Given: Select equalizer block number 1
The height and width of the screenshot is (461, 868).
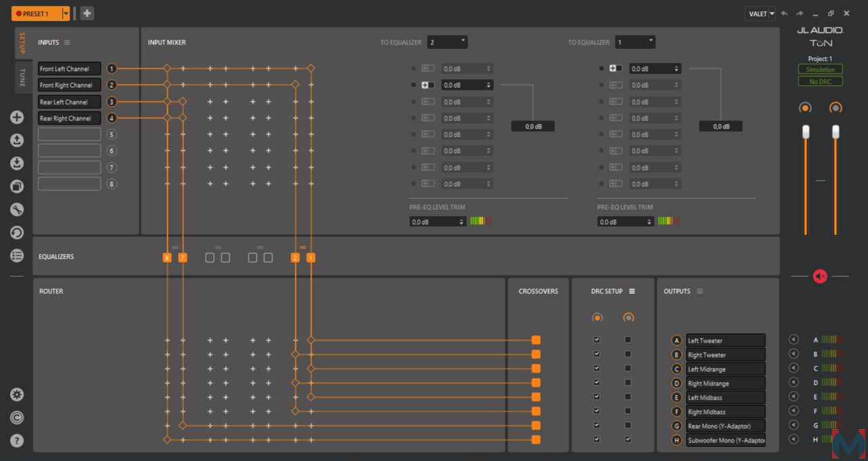Looking at the screenshot, I should click(311, 258).
